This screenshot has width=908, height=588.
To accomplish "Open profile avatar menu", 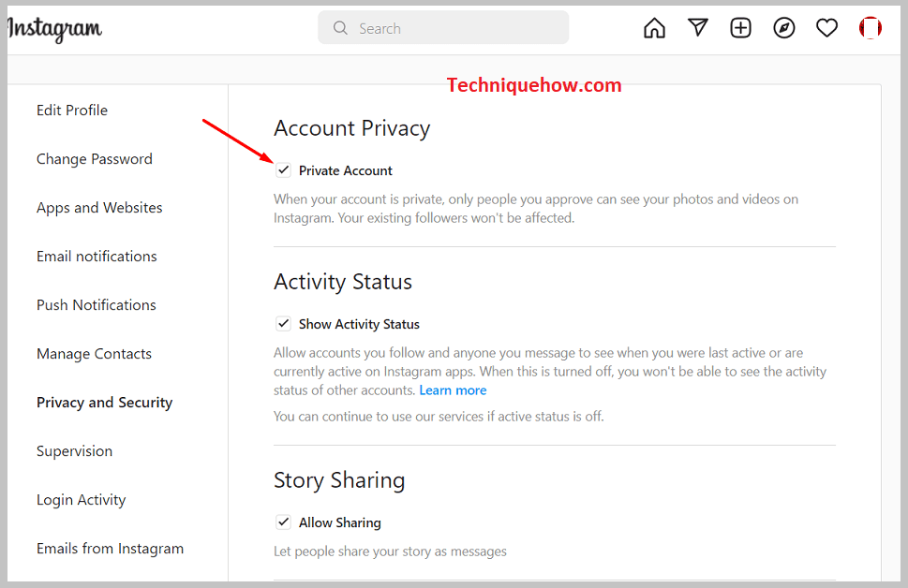I will tap(871, 28).
